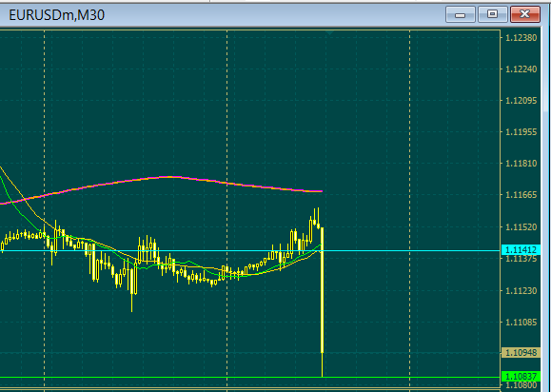Click the 1.11810 price scale label
The image size is (551, 392).
(521, 164)
